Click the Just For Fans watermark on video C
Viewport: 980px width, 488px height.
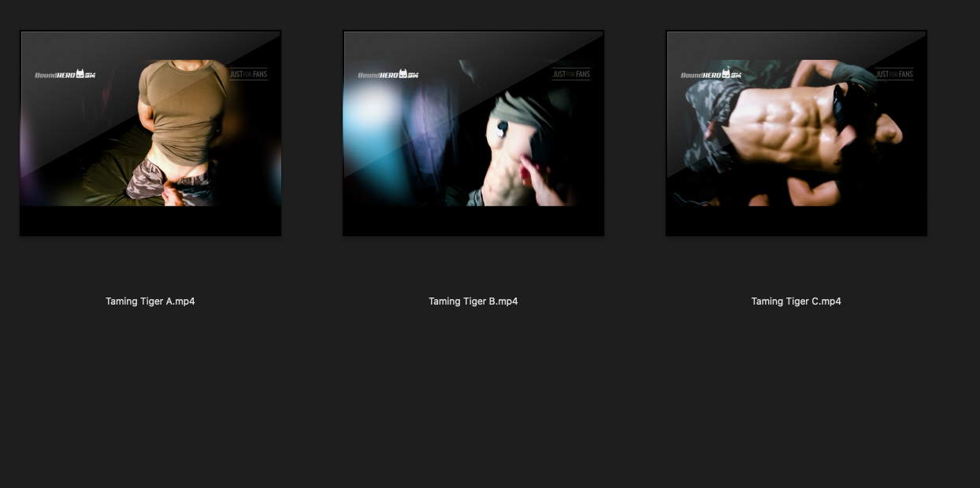pos(894,75)
